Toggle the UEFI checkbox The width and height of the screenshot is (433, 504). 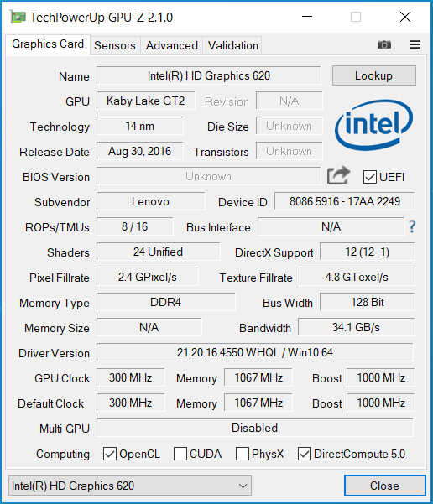pyautogui.click(x=369, y=177)
